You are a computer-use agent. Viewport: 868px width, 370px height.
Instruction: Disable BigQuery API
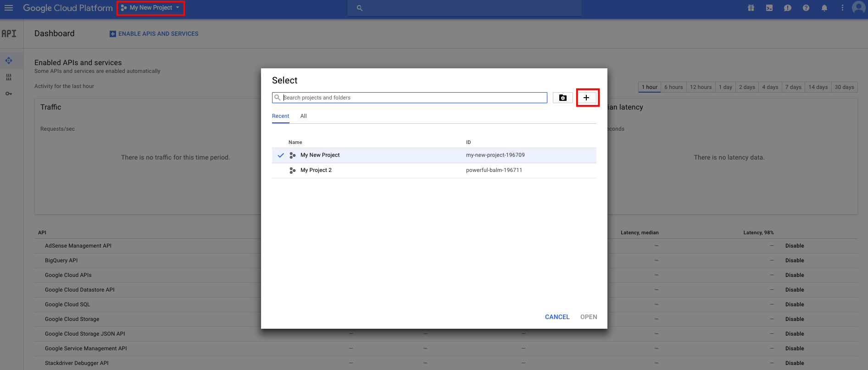(795, 260)
